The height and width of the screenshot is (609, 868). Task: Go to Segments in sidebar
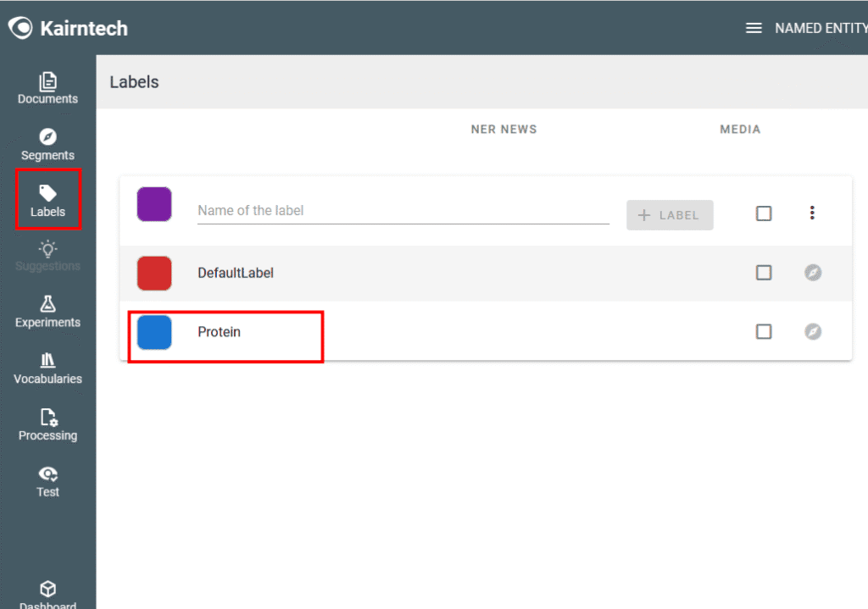click(x=47, y=138)
